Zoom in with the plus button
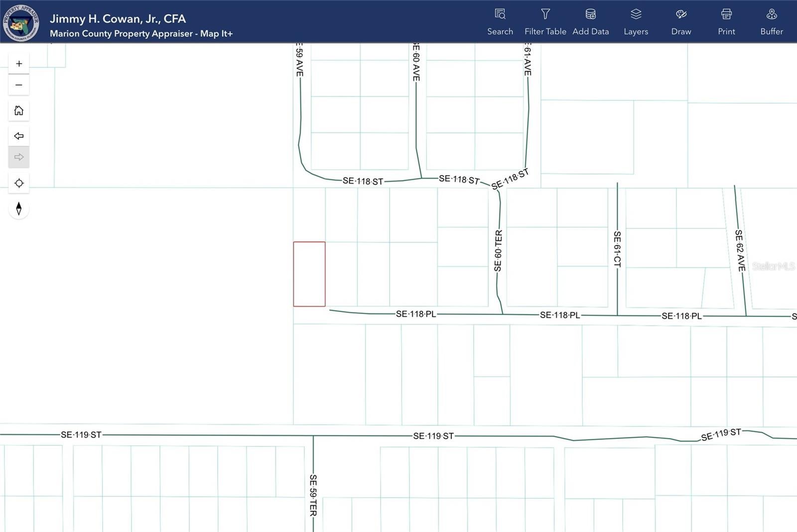The height and width of the screenshot is (532, 797). (19, 64)
